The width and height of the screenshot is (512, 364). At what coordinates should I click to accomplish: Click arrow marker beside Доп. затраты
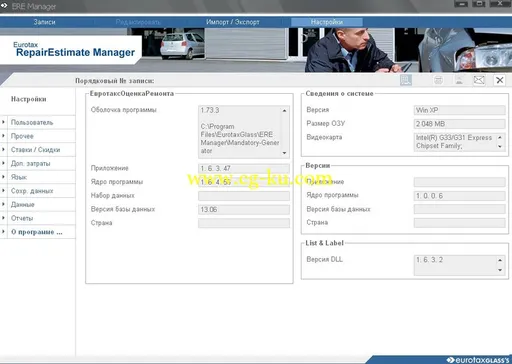(3, 163)
